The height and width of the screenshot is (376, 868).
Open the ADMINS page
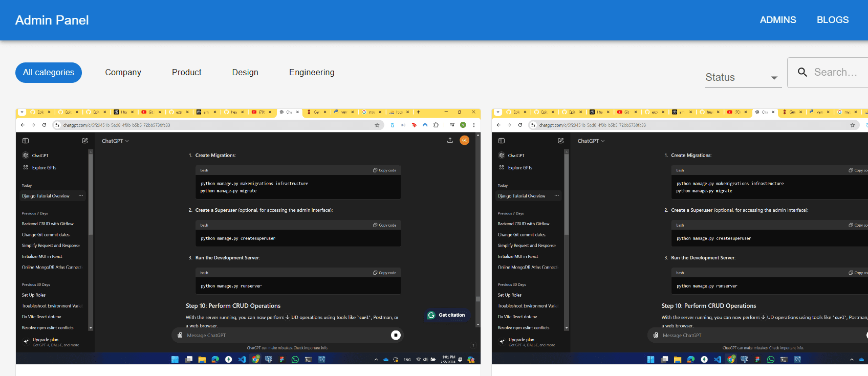(x=778, y=20)
